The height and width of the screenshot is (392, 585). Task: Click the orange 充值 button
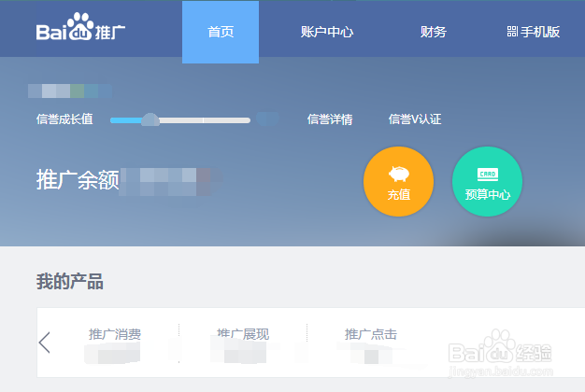[398, 181]
